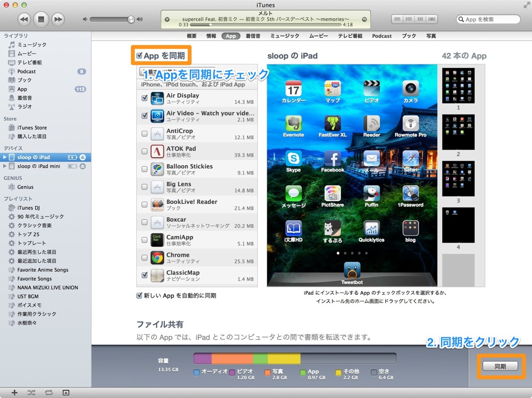Image resolution: width=532 pixels, height=398 pixels.
Task: Click the FastEver XL icon on iPad screen
Action: tap(332, 123)
